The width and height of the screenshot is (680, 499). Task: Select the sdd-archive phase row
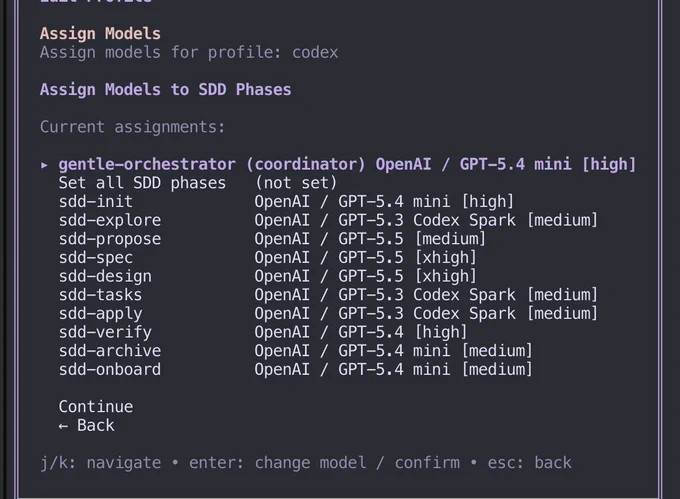click(x=296, y=351)
